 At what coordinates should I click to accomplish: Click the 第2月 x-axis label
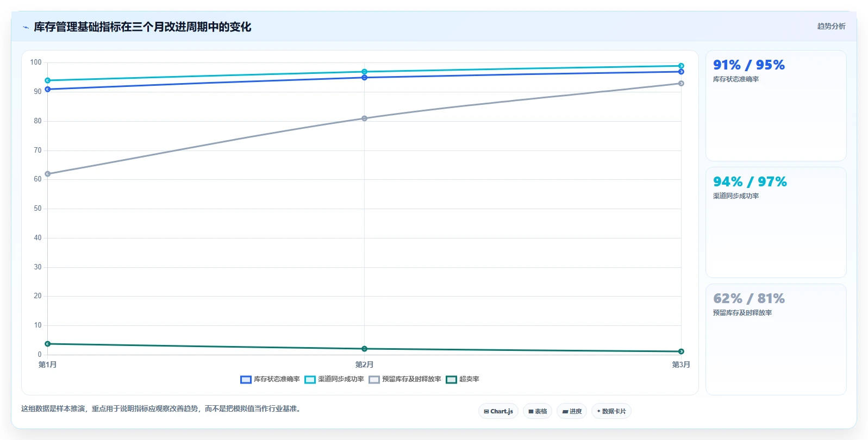[x=364, y=364]
